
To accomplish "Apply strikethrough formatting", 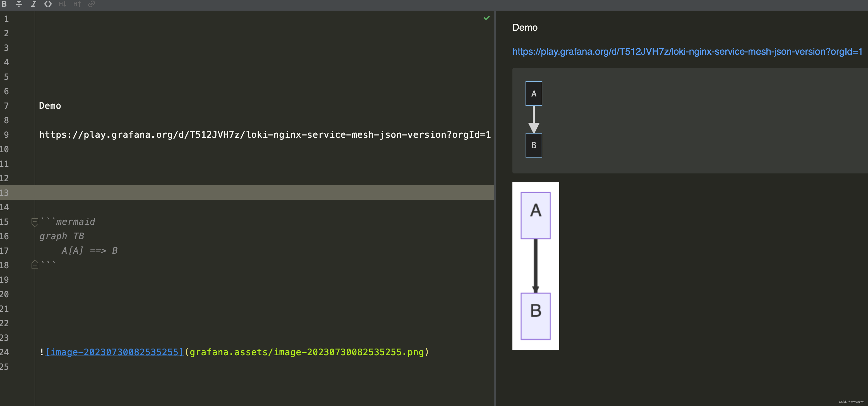I will (x=19, y=4).
